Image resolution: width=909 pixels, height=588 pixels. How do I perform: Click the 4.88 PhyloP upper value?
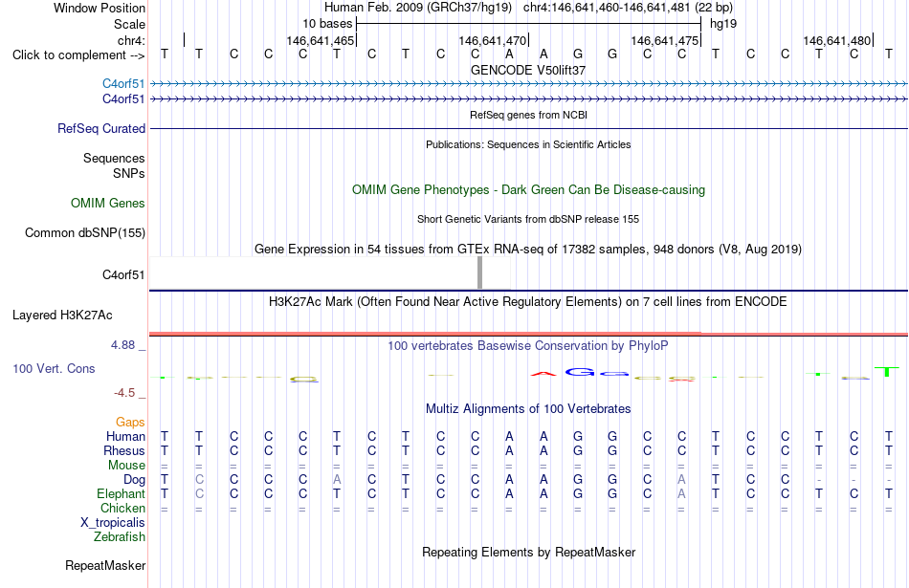tap(122, 345)
